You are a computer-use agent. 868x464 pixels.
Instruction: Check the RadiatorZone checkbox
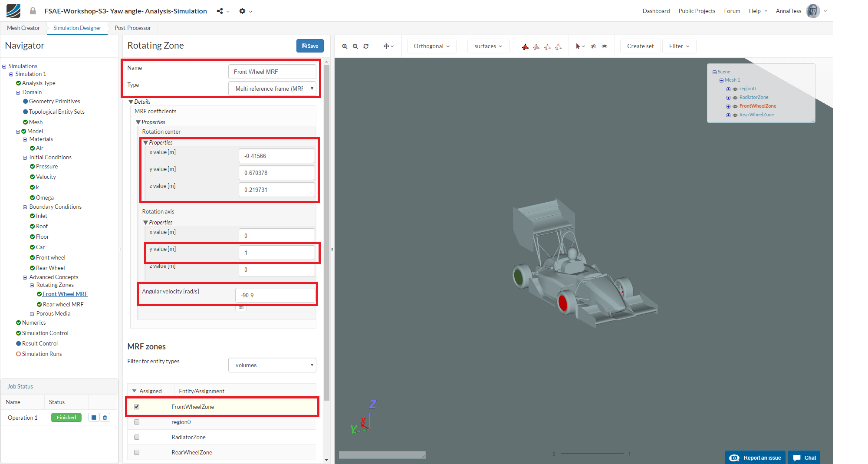137,437
